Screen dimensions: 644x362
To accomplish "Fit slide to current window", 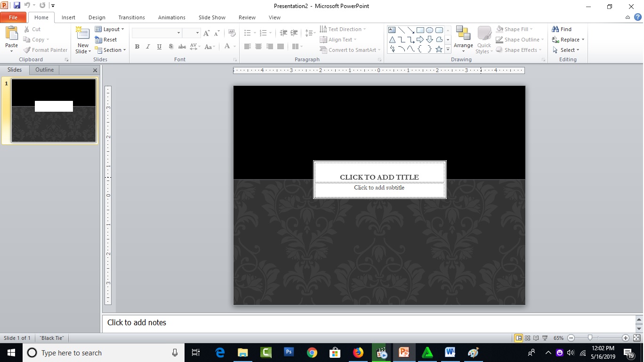I will pyautogui.click(x=637, y=338).
